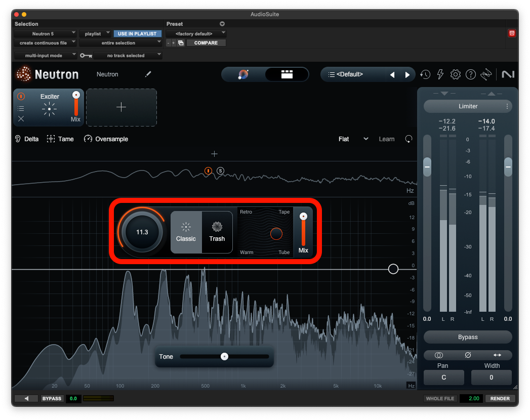Click the crossed waveform icon beside help
530x420 pixels.
click(x=486, y=74)
